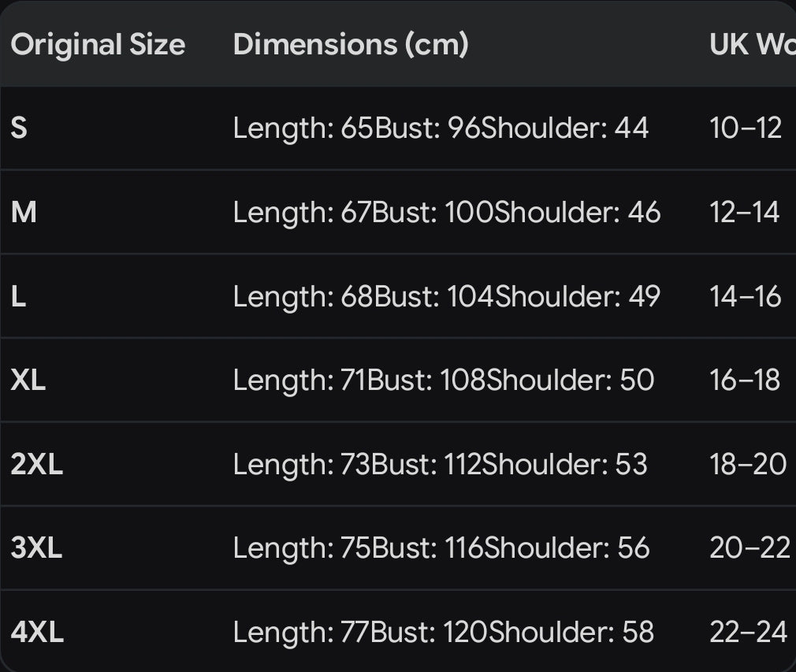The image size is (796, 672).
Task: Select the 2XL size cell
Action: coord(36,464)
